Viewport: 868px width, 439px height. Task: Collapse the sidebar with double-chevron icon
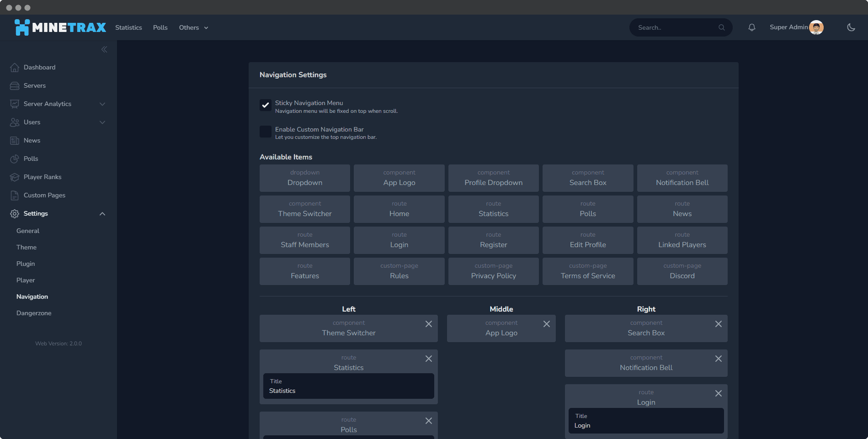(104, 49)
